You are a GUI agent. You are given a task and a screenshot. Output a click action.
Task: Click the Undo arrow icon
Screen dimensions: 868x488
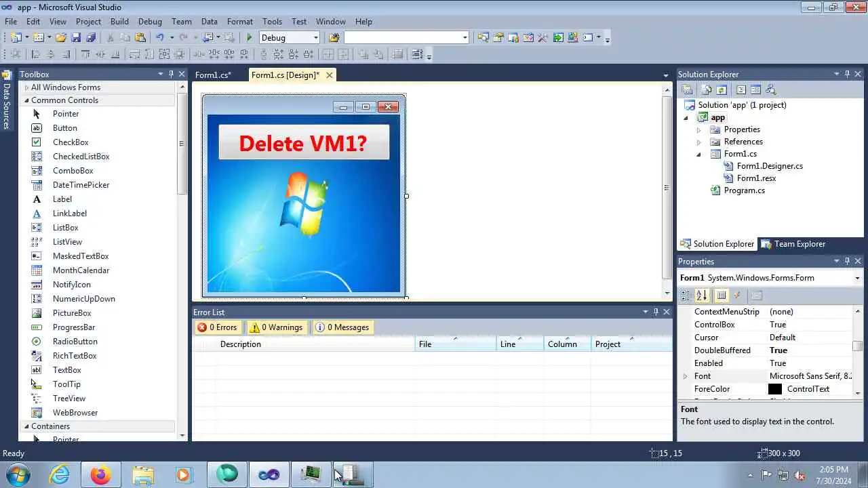(160, 38)
